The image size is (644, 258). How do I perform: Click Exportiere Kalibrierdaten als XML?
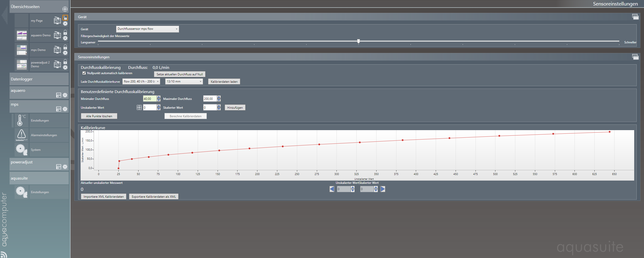tap(154, 196)
